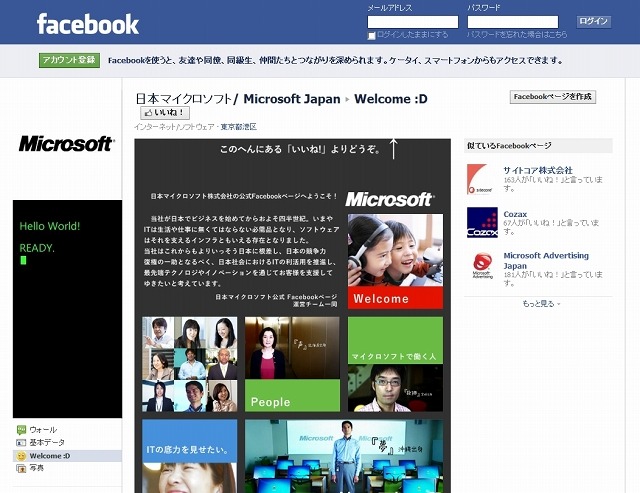The image size is (640, 493).
Task: Click the blue ITの底力を見せたい tile
Action: tap(189, 442)
